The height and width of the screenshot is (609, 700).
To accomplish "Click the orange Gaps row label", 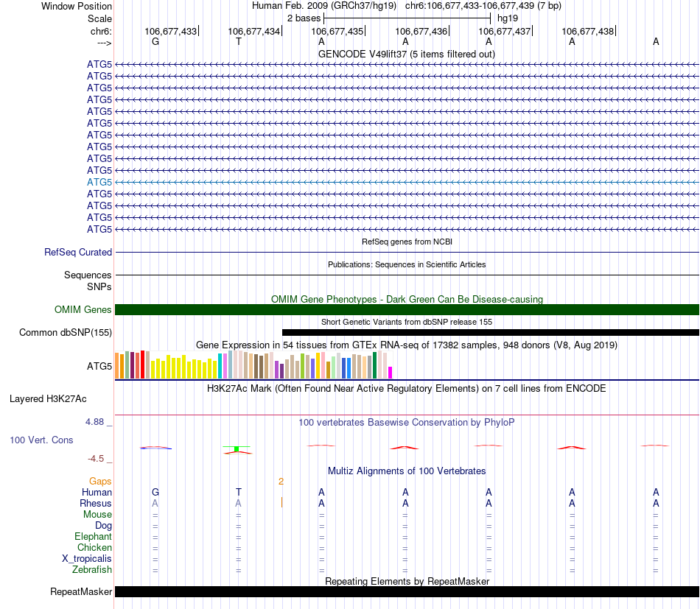I will coord(100,481).
